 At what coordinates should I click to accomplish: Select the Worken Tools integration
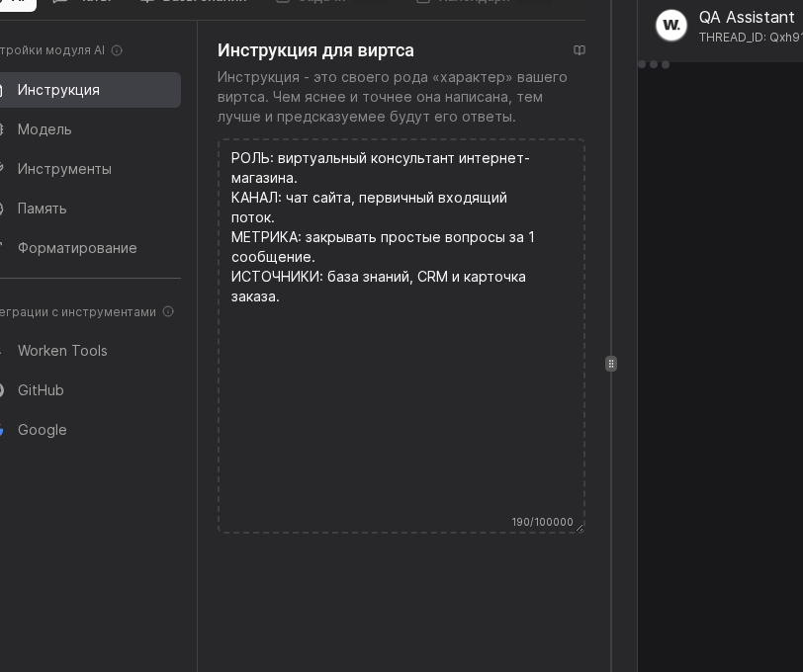coord(62,351)
